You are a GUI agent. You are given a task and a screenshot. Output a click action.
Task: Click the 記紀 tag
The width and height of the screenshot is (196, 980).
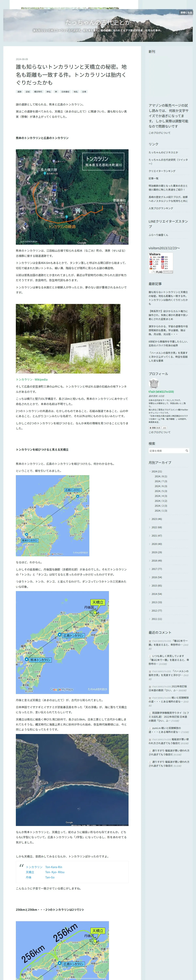point(28,92)
